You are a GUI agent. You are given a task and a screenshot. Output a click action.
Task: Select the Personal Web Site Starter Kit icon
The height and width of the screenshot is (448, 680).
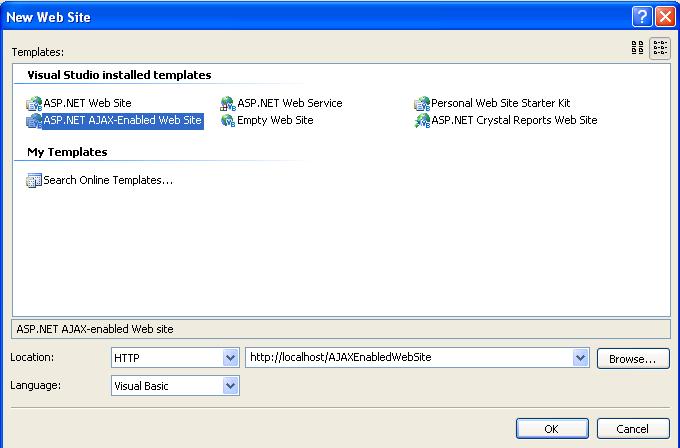422,104
